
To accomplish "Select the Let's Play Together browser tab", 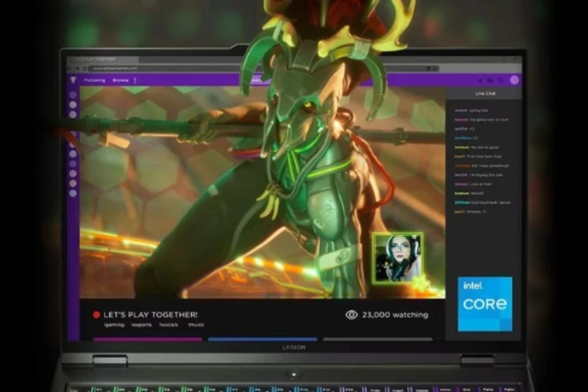I will [103, 59].
